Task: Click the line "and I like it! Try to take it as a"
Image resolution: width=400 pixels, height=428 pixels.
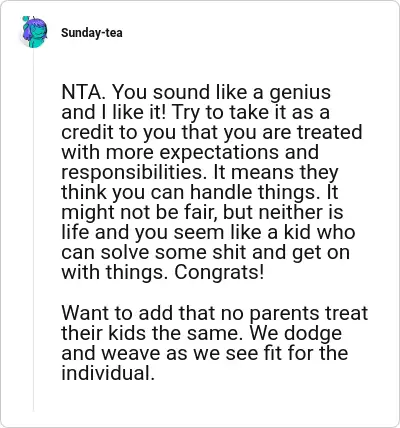Action: click(x=196, y=112)
